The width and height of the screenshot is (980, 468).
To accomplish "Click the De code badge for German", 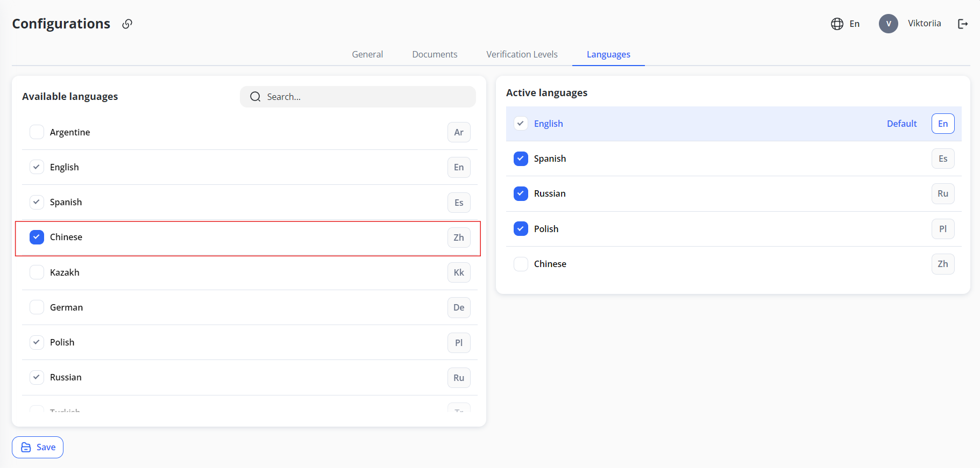I will pyautogui.click(x=459, y=307).
